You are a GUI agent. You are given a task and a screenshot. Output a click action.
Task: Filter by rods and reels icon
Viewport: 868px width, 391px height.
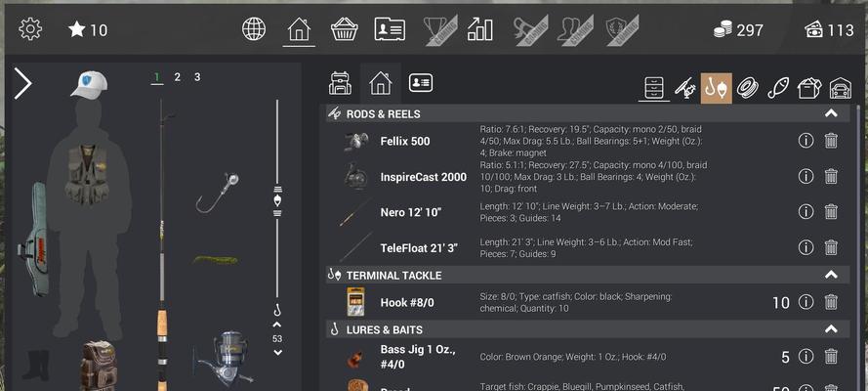685,88
